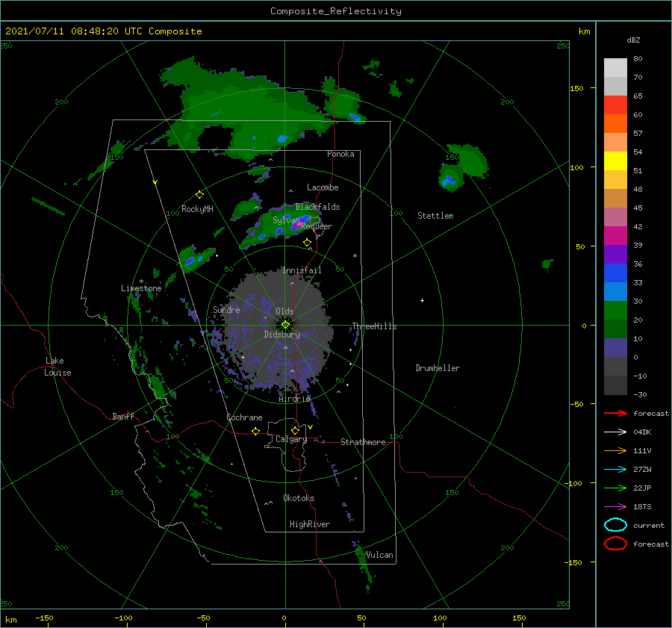Select the bright red 65-60 dBZ swatch
The width and height of the screenshot is (672, 628).
(615, 105)
